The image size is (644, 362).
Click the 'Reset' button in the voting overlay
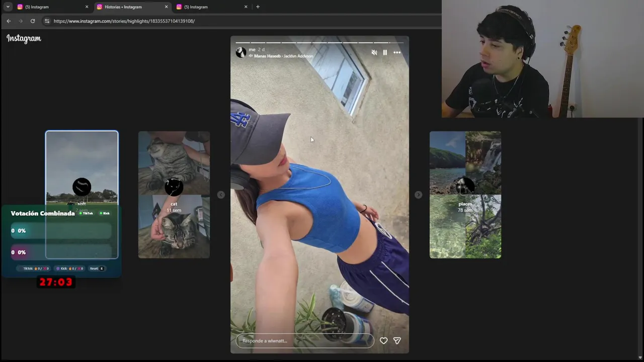[x=97, y=268]
